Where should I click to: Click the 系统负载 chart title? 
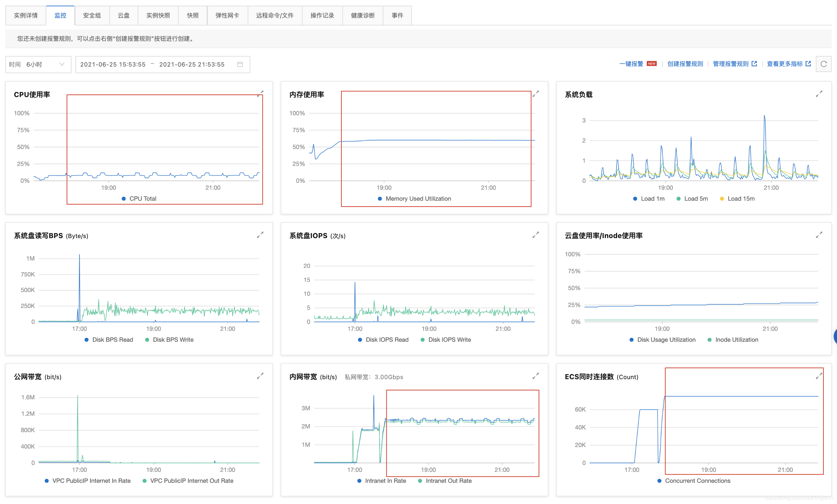point(578,95)
